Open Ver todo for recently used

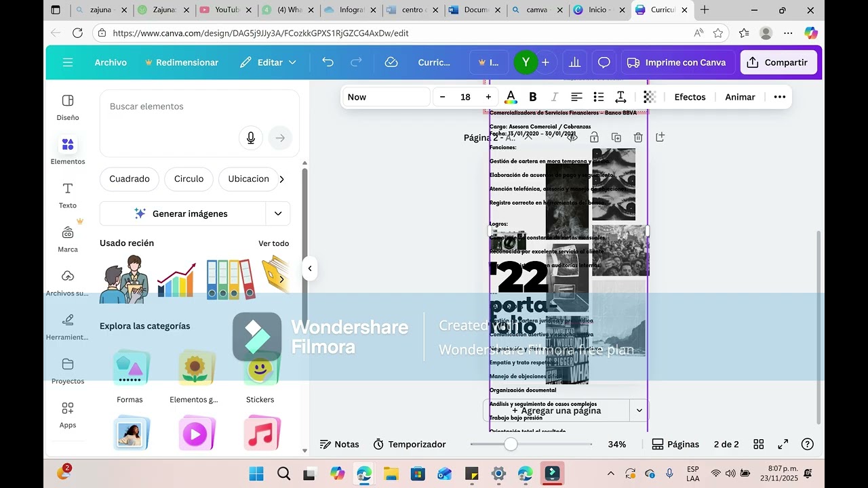click(x=274, y=243)
